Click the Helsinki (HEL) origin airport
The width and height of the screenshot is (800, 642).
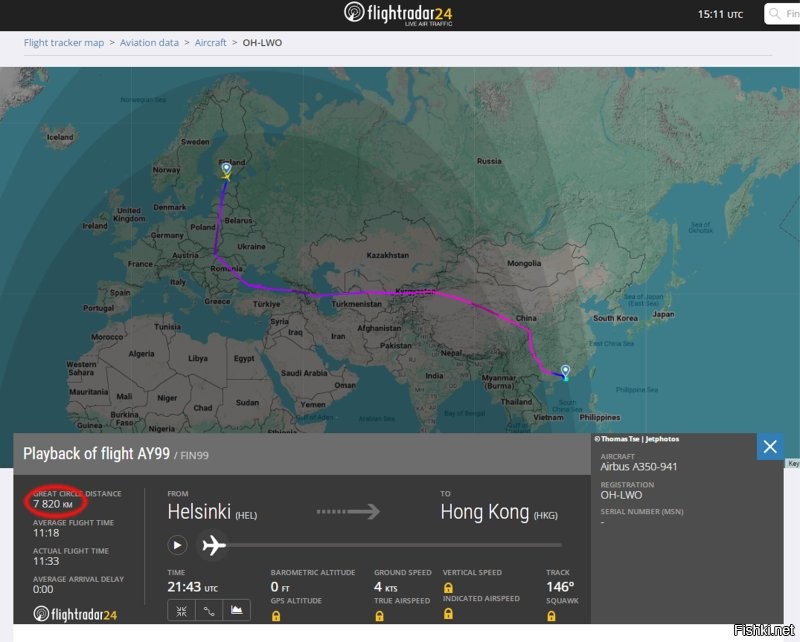tap(212, 512)
